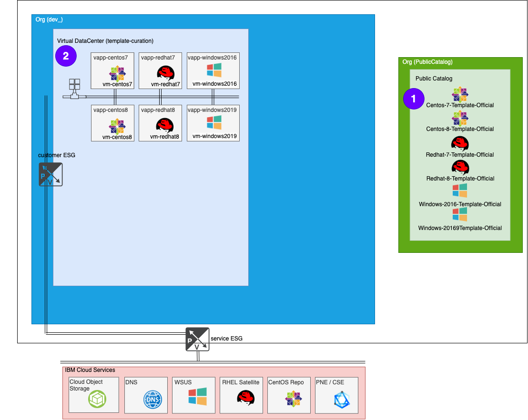Click the Redhat-8-Template-Official label

click(460, 179)
